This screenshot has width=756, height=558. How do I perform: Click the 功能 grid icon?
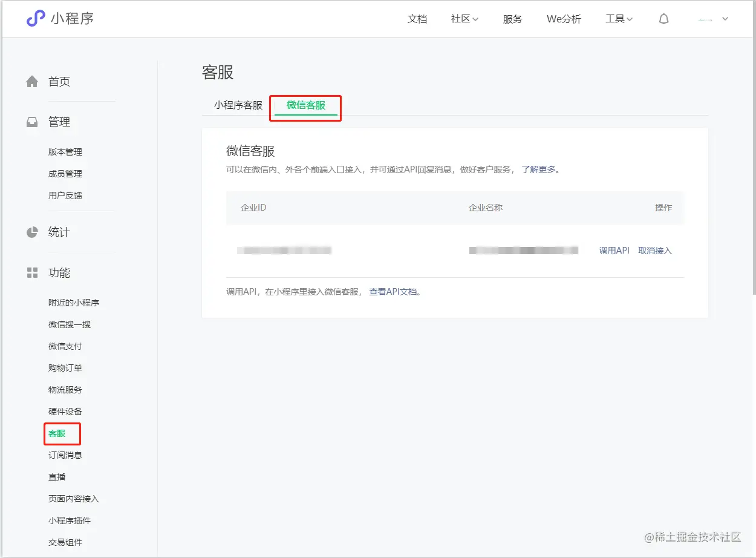coord(32,273)
